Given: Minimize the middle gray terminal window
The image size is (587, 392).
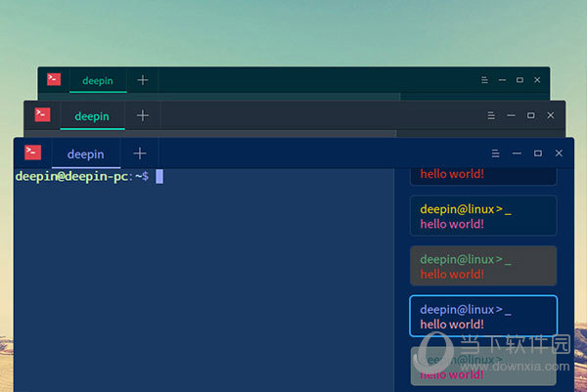Looking at the screenshot, I should pos(511,115).
